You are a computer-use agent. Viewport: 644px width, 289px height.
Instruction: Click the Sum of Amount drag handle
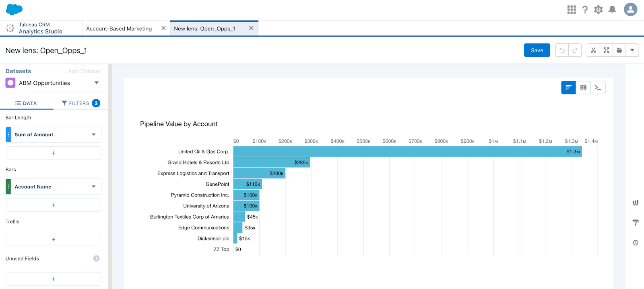pos(8,135)
